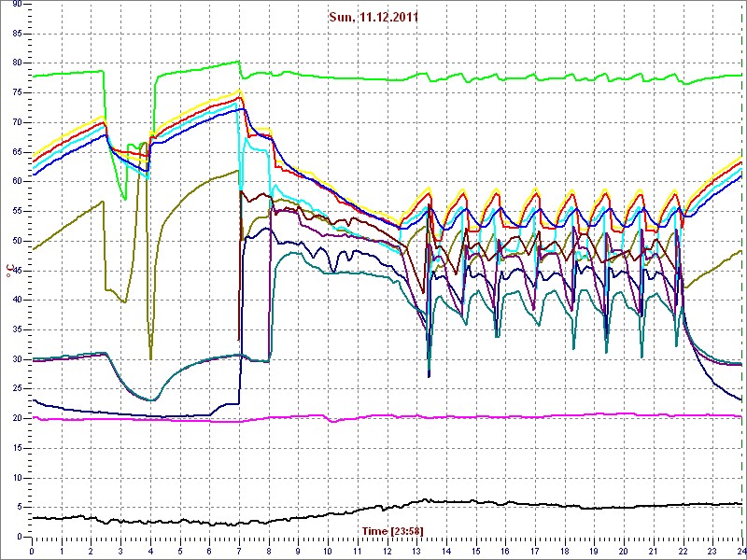Viewport: 747px width, 560px height.
Task: Click the chart date title Sun, 11.12.2011
Action: click(373, 18)
